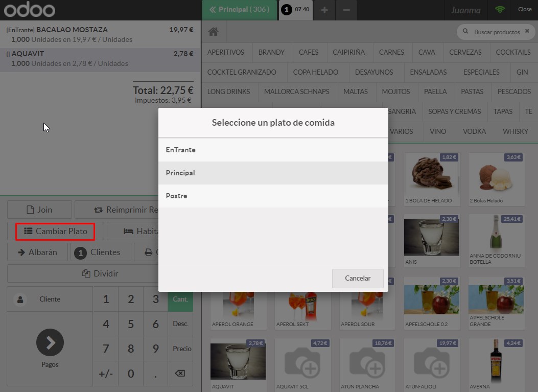The height and width of the screenshot is (392, 538).
Task: Click the Cliente selection button
Action: (x=50, y=299)
